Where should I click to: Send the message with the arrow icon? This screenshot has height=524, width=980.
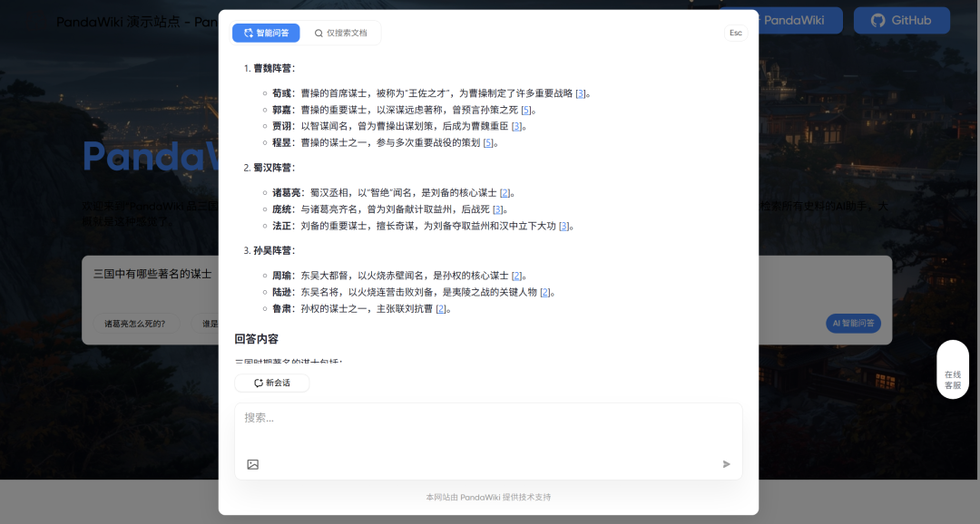click(x=726, y=464)
